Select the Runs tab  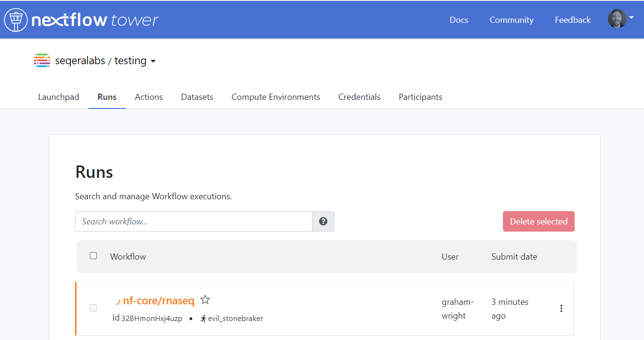(107, 97)
